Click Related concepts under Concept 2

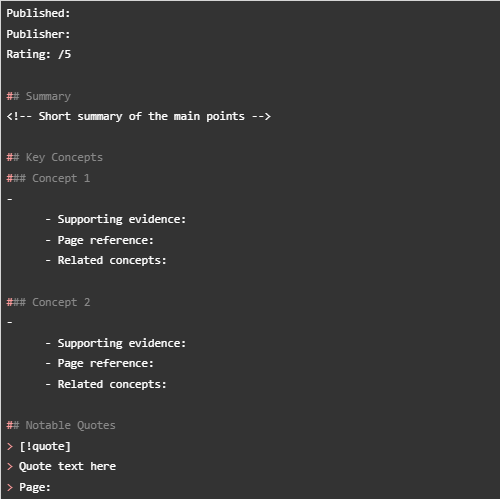(x=106, y=384)
